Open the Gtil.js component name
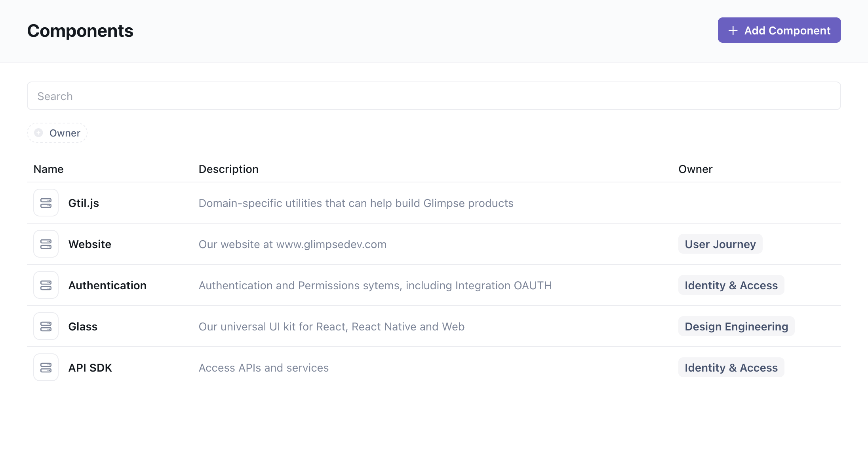This screenshot has height=463, width=868. (84, 203)
